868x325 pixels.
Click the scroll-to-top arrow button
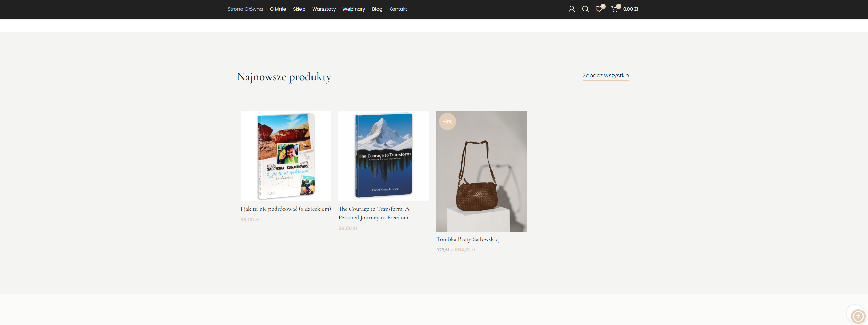[858, 316]
